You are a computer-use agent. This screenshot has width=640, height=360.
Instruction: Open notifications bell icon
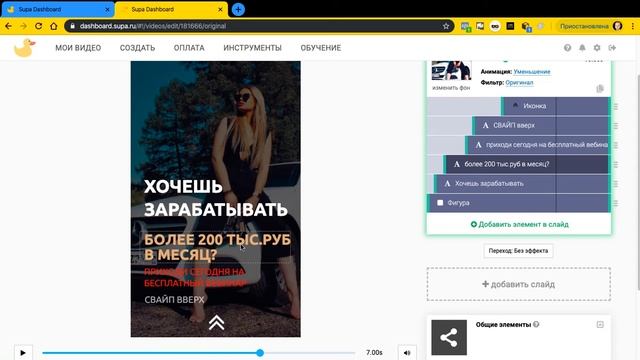pos(582,48)
